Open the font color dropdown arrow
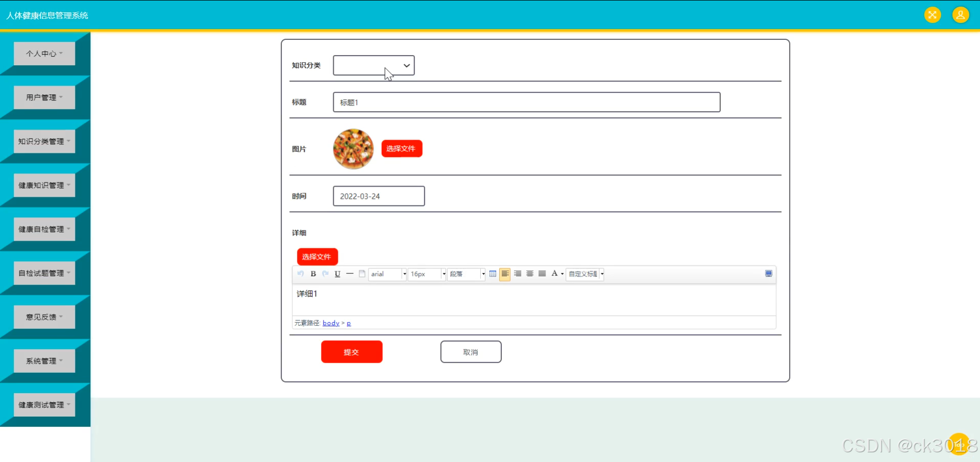This screenshot has height=462, width=980. (562, 274)
